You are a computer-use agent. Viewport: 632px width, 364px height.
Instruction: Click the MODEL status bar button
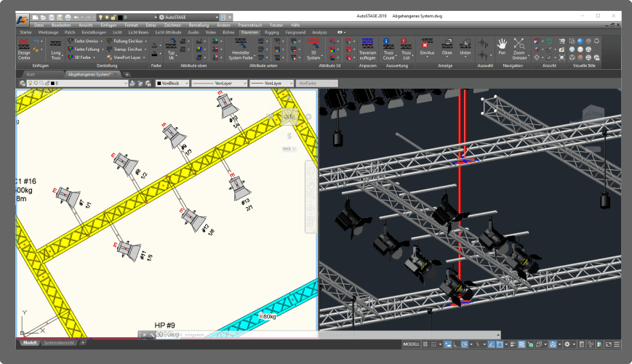pyautogui.click(x=411, y=344)
